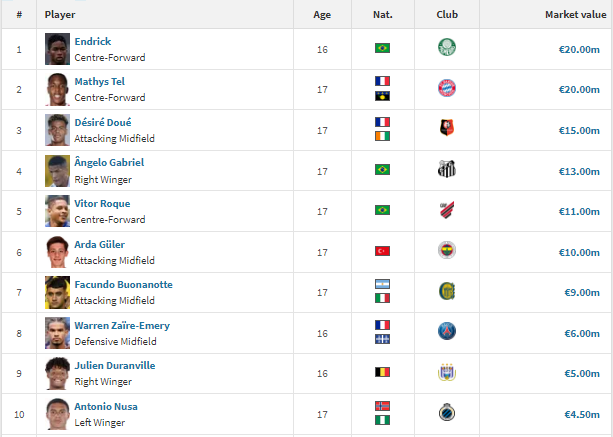Sort table by Age column header
Viewport: 613px width, 437px height.
pos(322,15)
